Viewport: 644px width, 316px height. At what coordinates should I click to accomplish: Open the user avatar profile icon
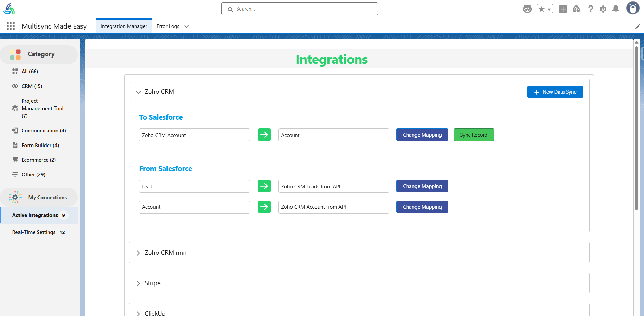[632, 8]
